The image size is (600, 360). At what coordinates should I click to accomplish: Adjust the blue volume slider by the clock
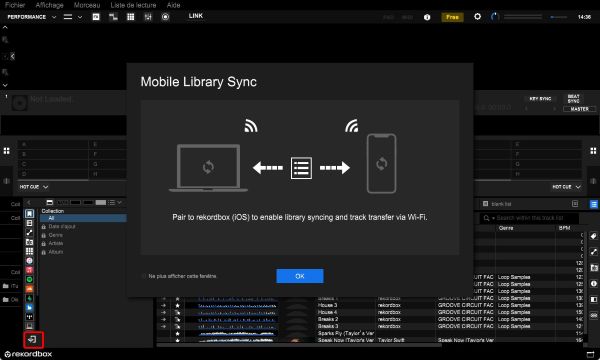pyautogui.click(x=558, y=17)
